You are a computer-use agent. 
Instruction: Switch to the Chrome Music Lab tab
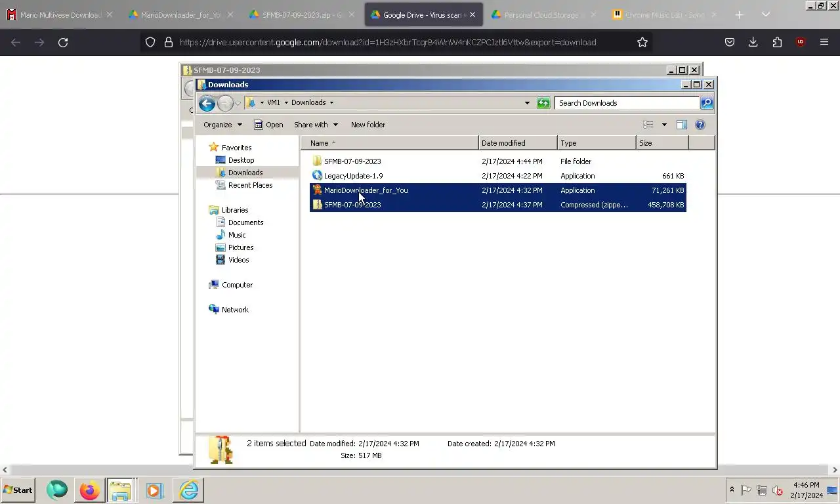tap(665, 14)
